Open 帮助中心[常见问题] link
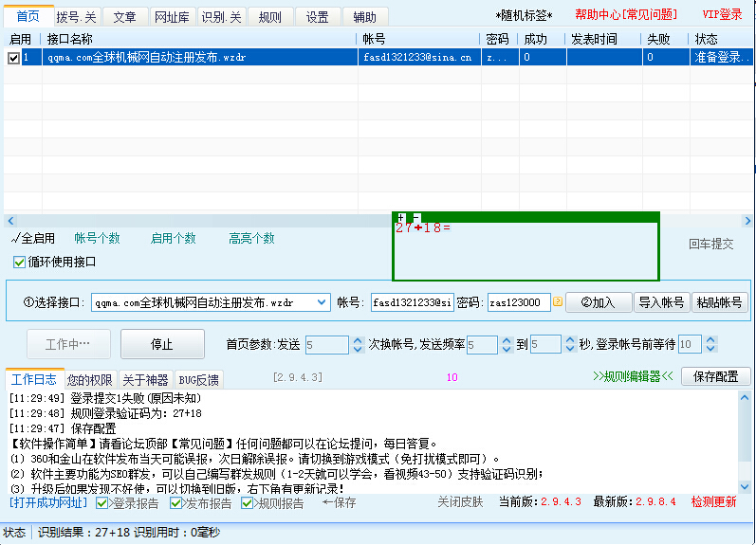756x545 pixels. [626, 14]
